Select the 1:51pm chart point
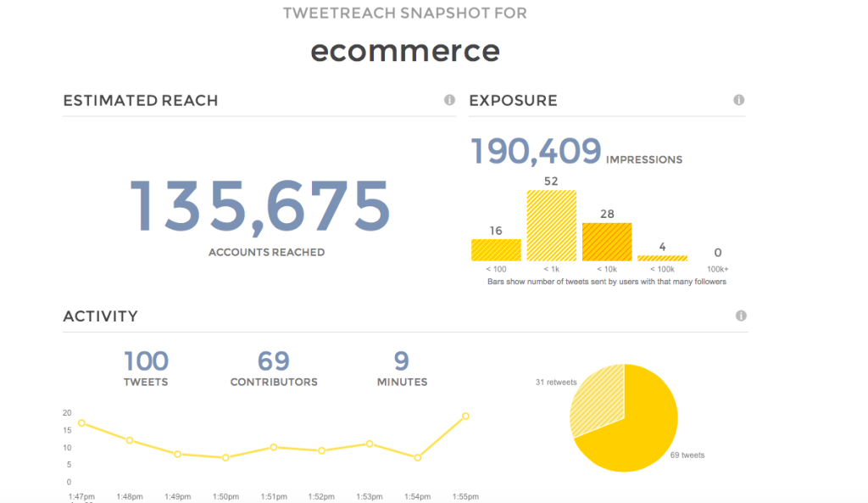This screenshot has width=868, height=503. 274,447
